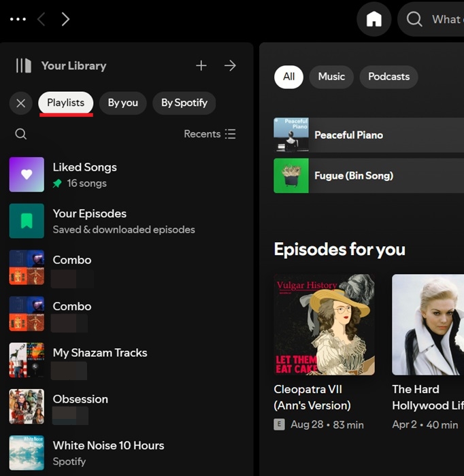The height and width of the screenshot is (476, 464).
Task: Click the Your Library heading
Action: [x=73, y=66]
